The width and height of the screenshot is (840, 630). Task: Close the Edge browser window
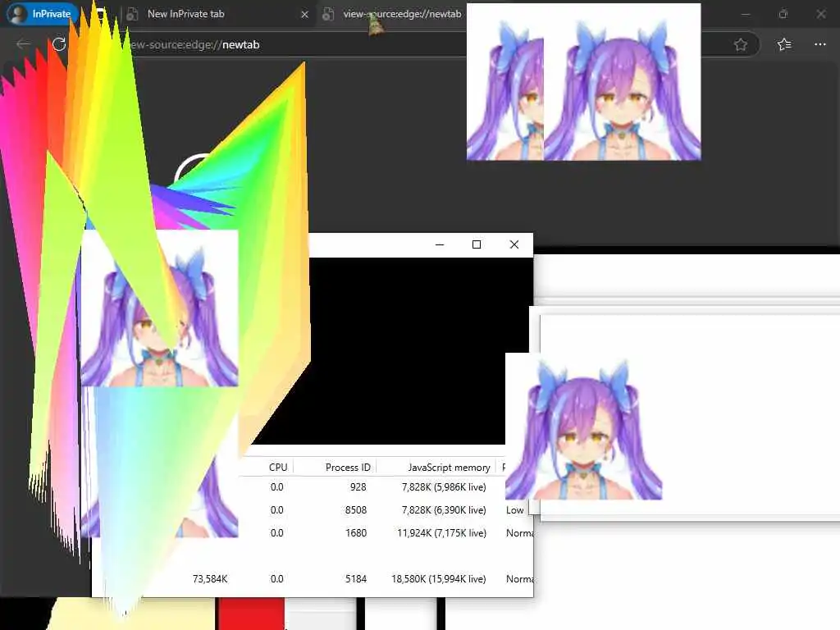(x=820, y=15)
